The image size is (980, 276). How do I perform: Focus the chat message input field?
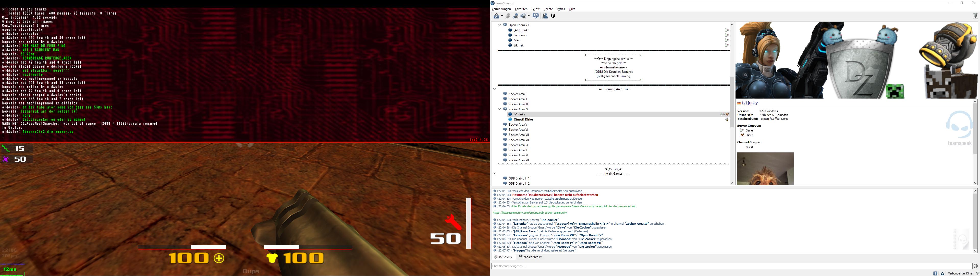point(732,266)
